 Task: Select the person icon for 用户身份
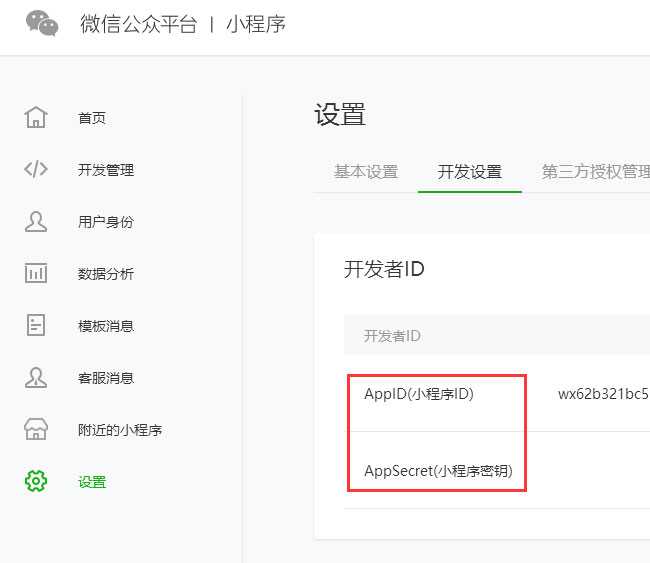pos(36,222)
